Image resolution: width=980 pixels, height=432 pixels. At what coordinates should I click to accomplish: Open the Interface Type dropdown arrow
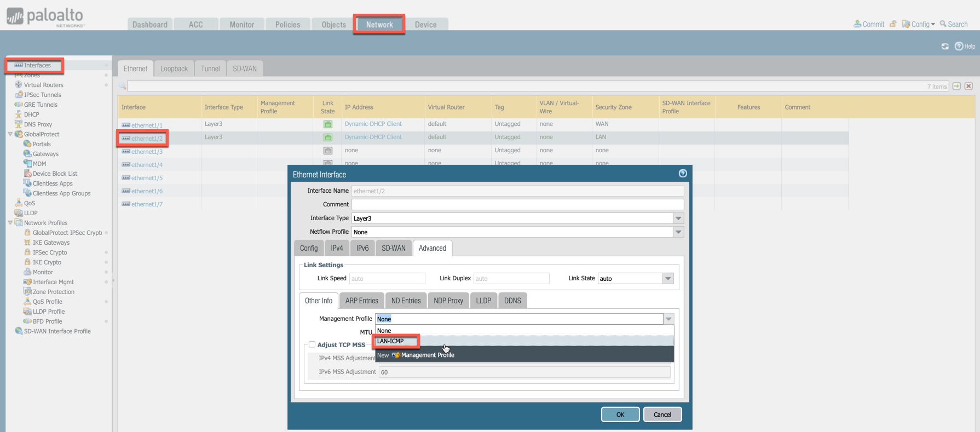(x=678, y=218)
